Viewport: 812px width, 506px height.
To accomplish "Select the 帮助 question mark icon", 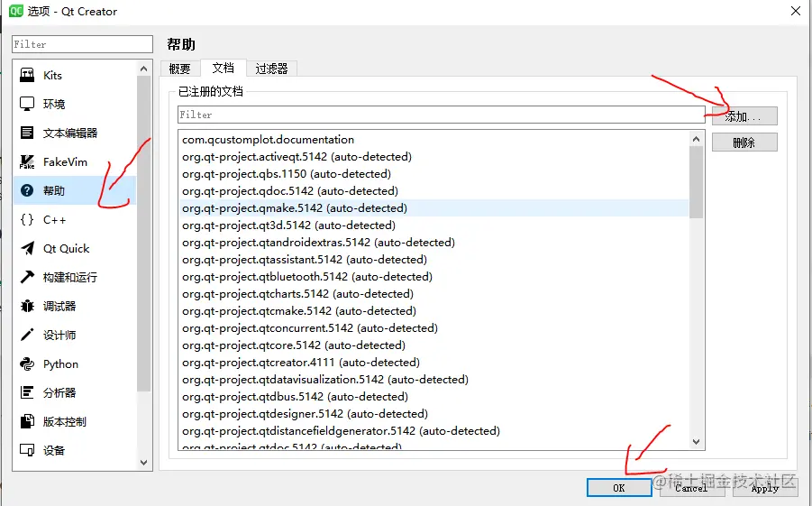I will pyautogui.click(x=27, y=191).
